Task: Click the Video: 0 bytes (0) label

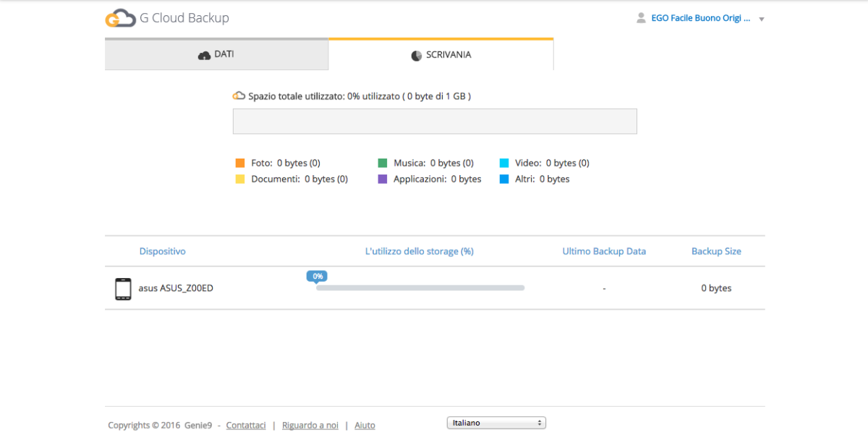Action: pyautogui.click(x=553, y=163)
